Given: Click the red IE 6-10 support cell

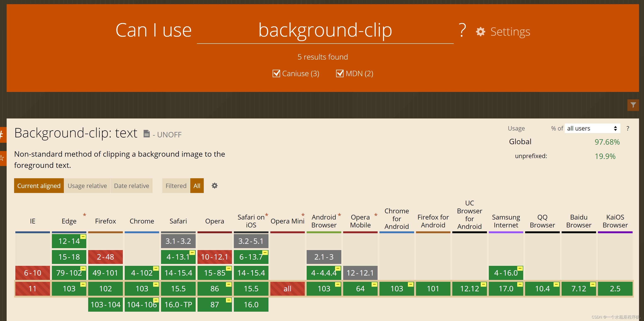Looking at the screenshot, I should coord(33,273).
